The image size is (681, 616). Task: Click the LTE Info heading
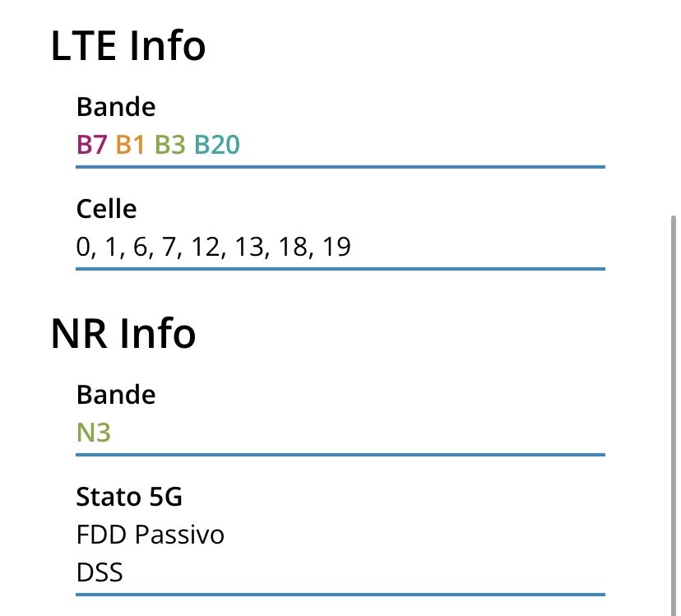(x=128, y=45)
